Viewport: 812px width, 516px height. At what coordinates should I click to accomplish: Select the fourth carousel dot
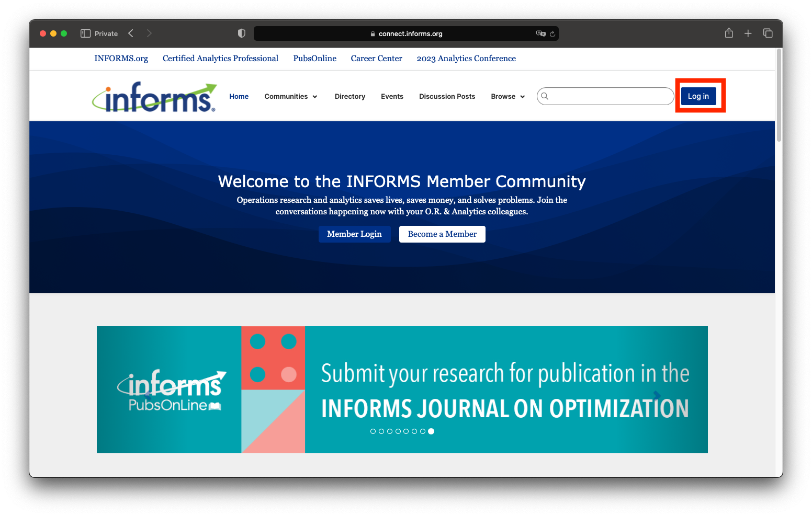click(398, 431)
